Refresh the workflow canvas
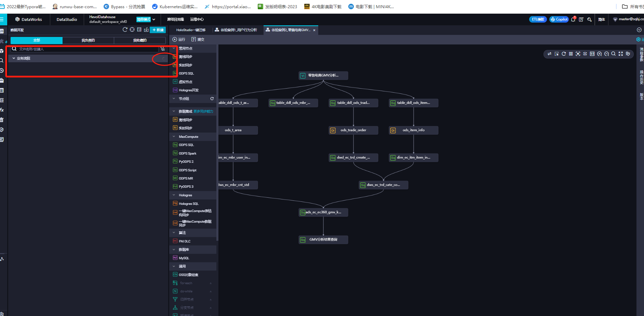 pos(564,54)
